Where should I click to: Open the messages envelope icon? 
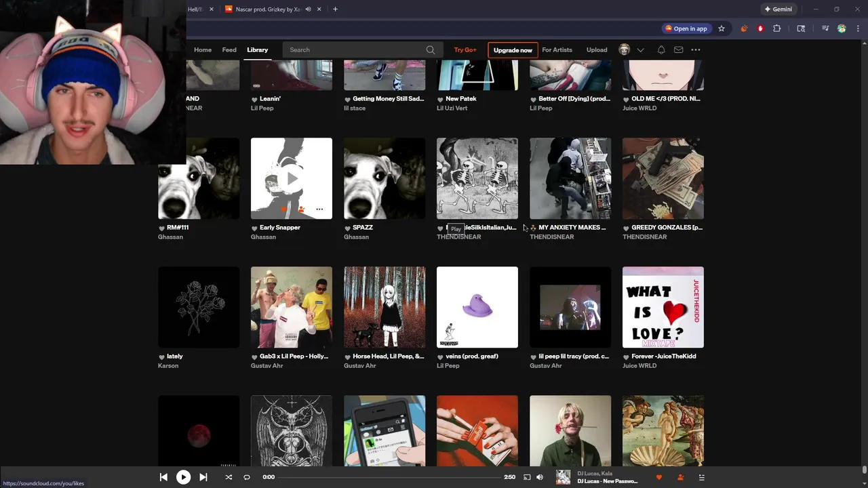[x=678, y=49]
